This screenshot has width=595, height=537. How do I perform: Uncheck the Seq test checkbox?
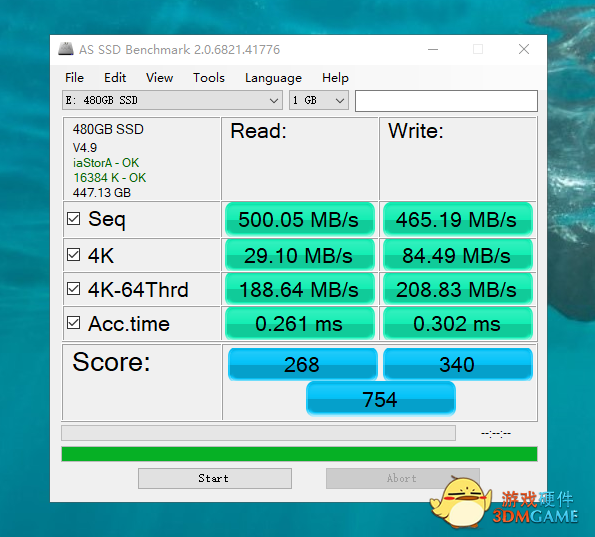click(x=73, y=219)
